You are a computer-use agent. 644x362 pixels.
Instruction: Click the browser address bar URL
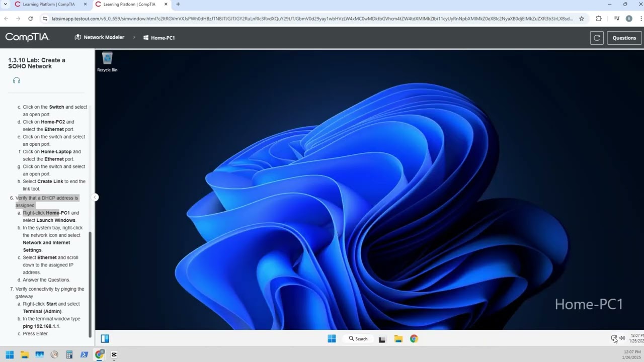312,19
